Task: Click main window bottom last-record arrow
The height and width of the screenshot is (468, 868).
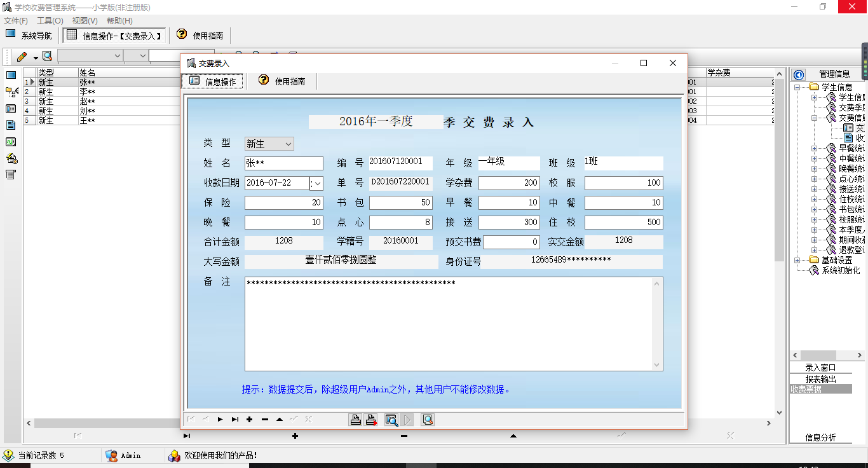Action: 186,436
